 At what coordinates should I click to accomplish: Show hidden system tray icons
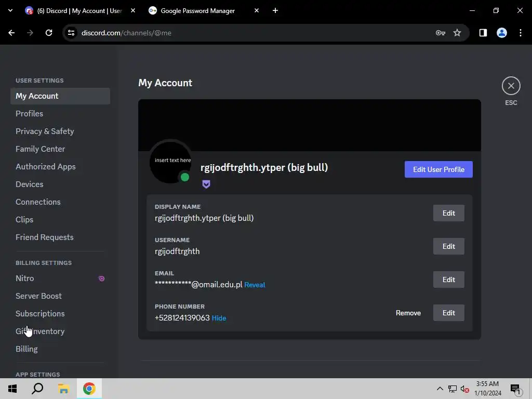(440, 389)
